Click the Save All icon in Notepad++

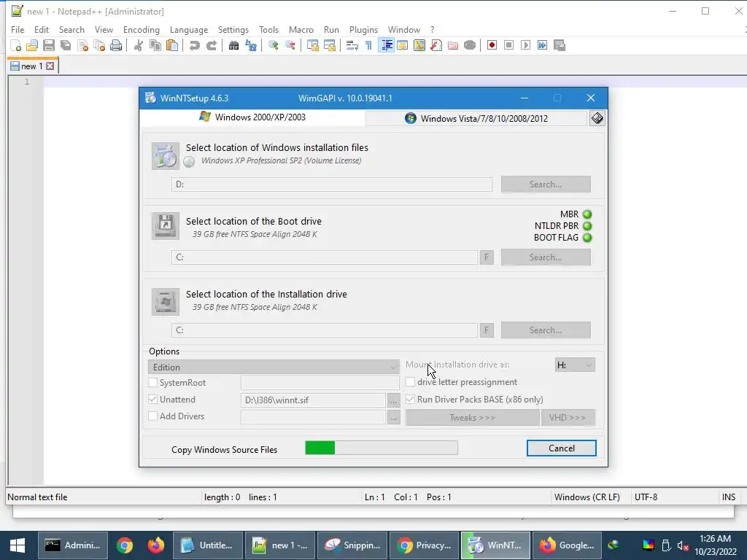click(65, 45)
